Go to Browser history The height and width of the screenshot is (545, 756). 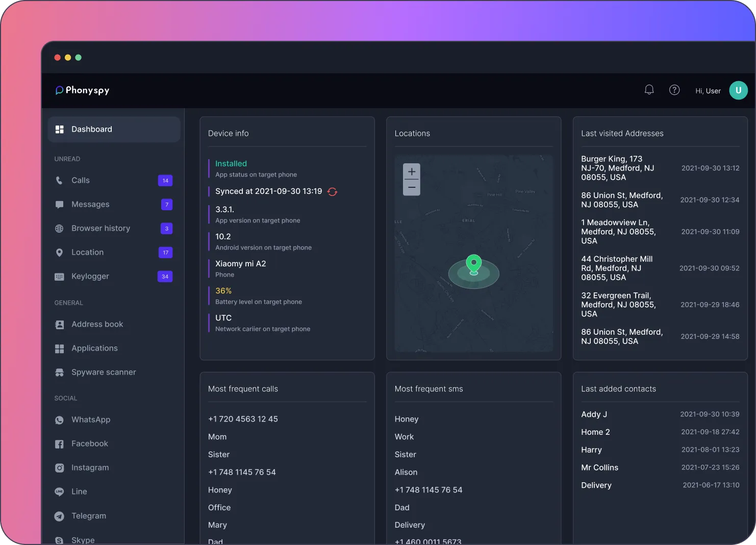click(100, 229)
